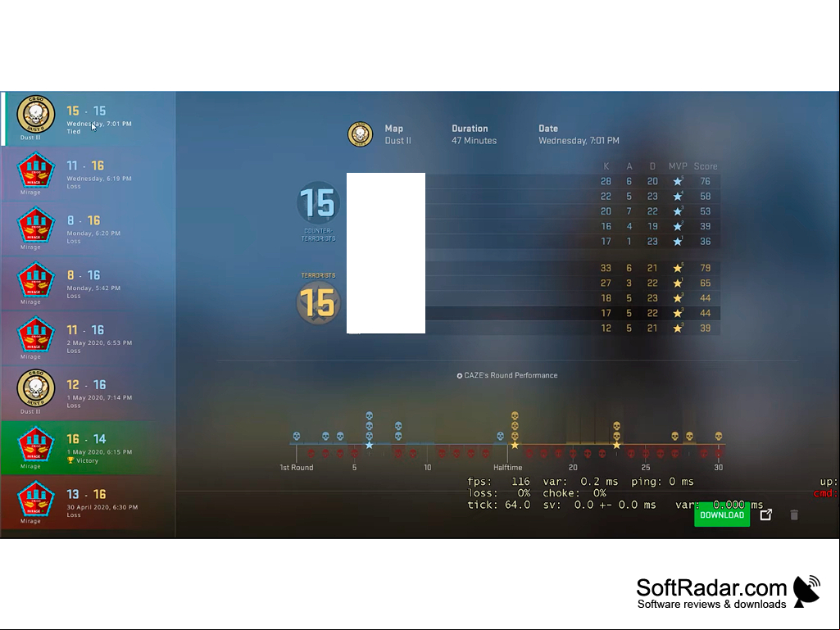The height and width of the screenshot is (630, 840).
Task: Click the MVP star in the row scoring 58
Action: (678, 197)
